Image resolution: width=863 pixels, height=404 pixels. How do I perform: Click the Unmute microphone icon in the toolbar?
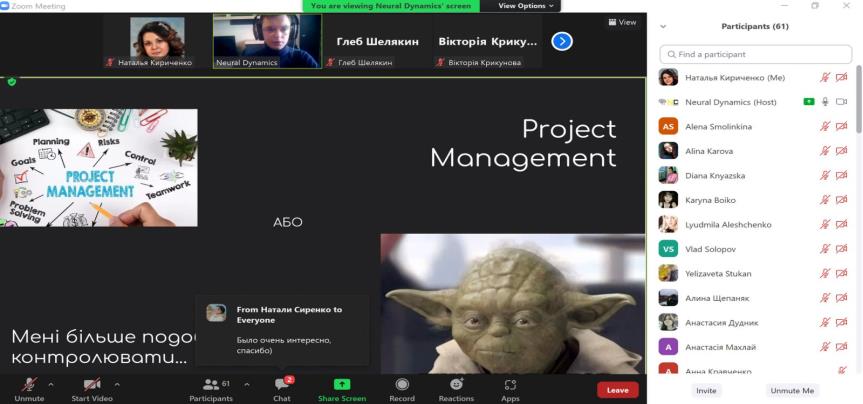(29, 384)
